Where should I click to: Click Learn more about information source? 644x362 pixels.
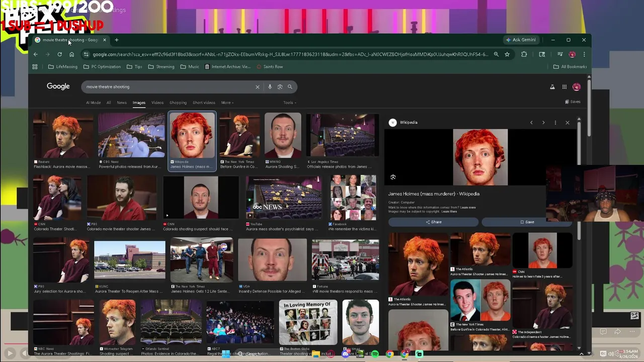click(467, 207)
